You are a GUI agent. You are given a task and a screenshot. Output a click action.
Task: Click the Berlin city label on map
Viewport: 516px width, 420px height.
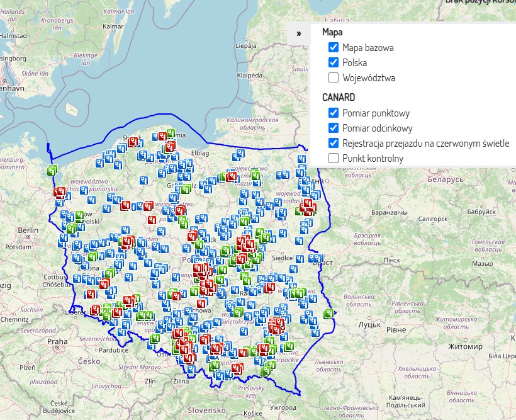[28, 230]
